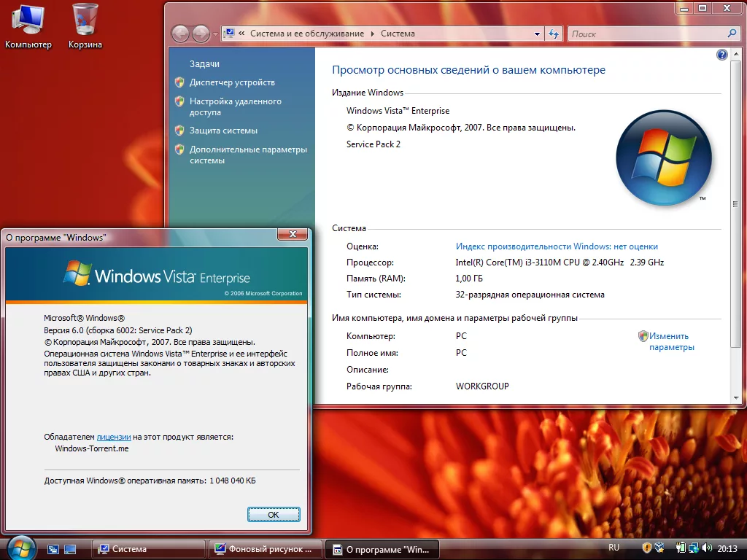Switch to 'Фоновый рисунок' taskbar button
Image resolution: width=747 pixels, height=560 pixels.
266,549
